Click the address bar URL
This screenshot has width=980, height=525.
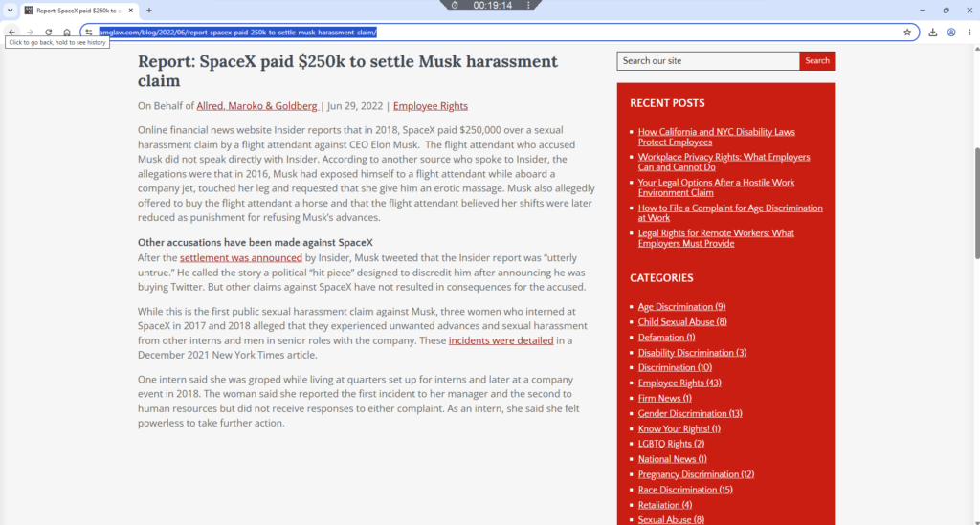[x=237, y=33]
